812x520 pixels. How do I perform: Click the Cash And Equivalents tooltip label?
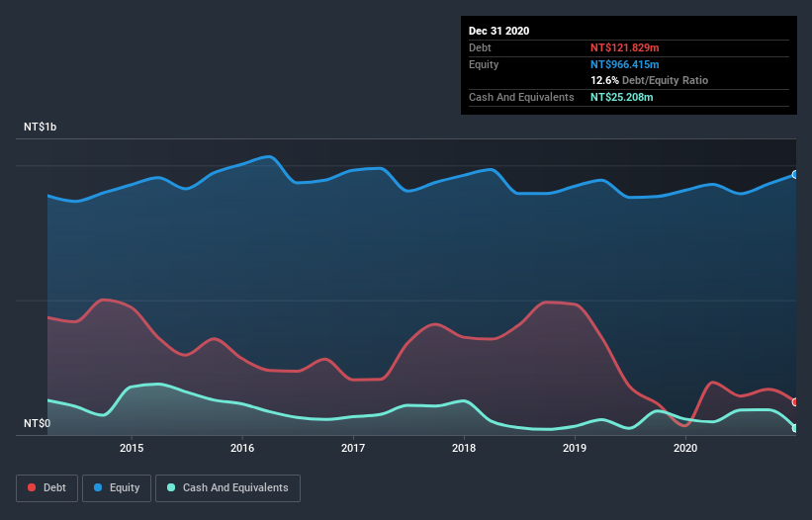coord(521,97)
